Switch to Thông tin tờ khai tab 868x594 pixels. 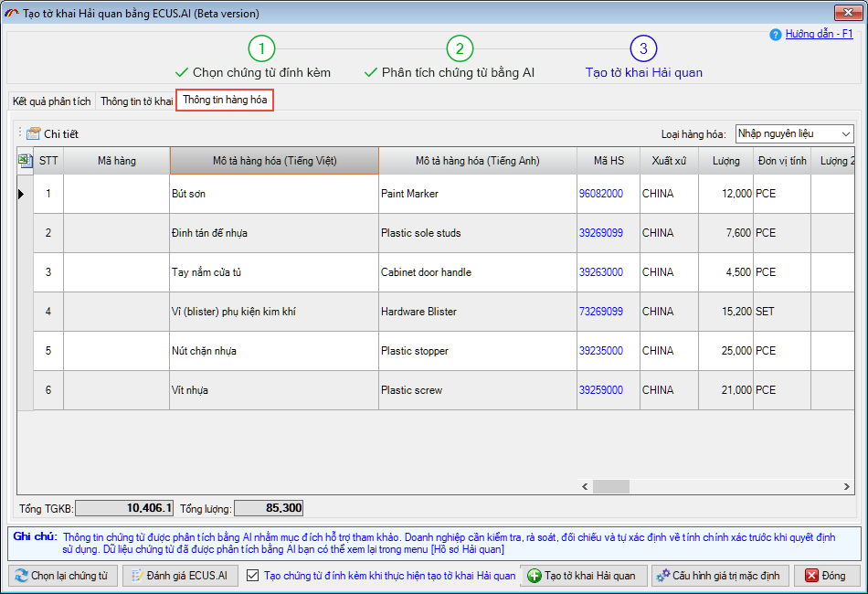pyautogui.click(x=136, y=101)
